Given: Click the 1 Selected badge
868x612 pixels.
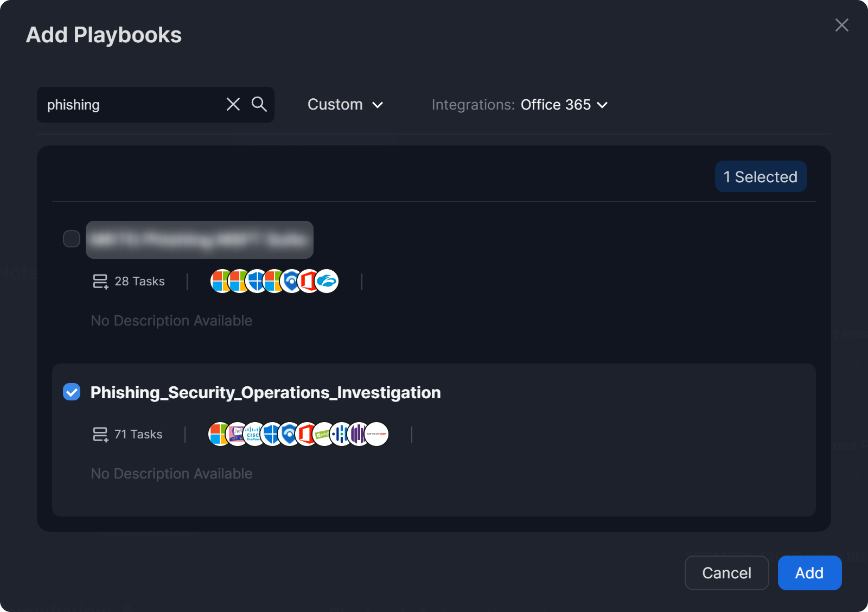Looking at the screenshot, I should (x=761, y=177).
